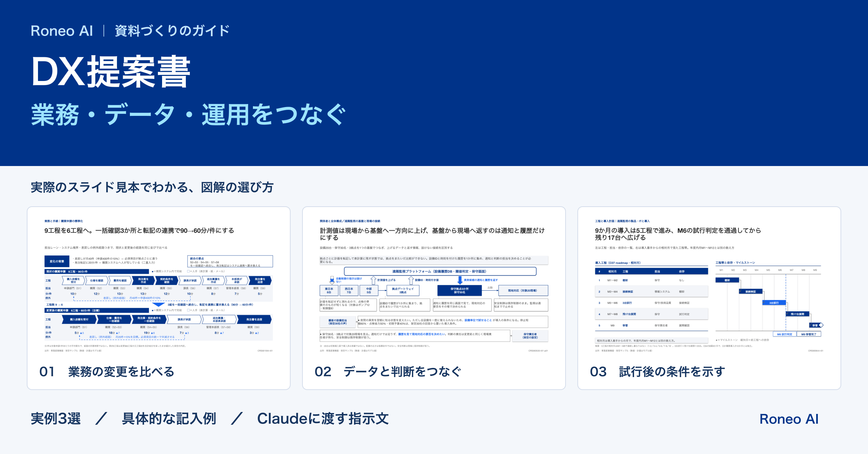Click the 変化の背景 box in the first slide
The width and height of the screenshot is (868, 454).
57,261
